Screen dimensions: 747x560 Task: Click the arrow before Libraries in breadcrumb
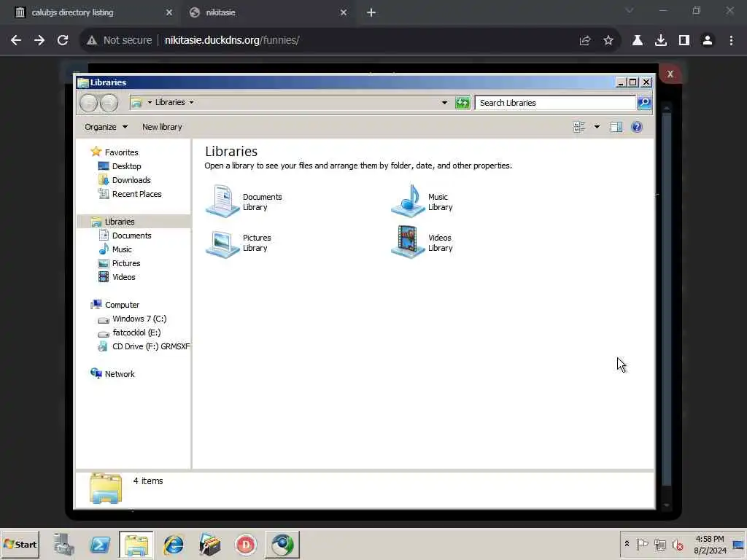pyautogui.click(x=150, y=102)
